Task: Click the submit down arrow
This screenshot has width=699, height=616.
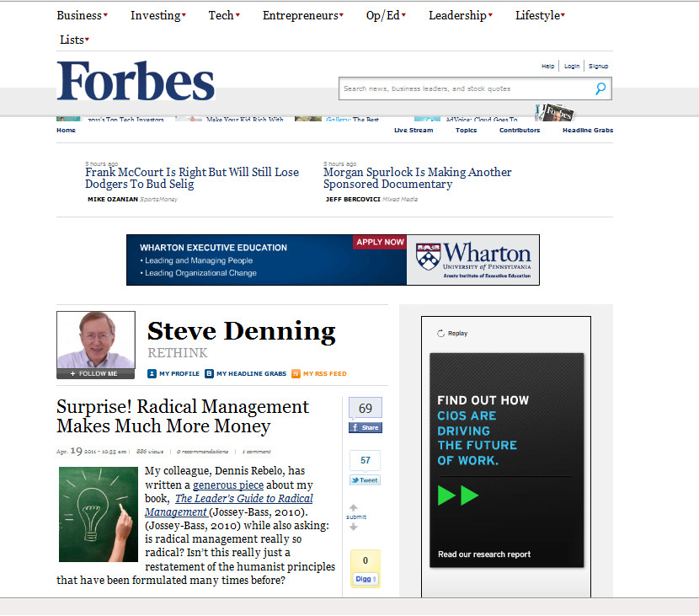Action: coord(354,527)
